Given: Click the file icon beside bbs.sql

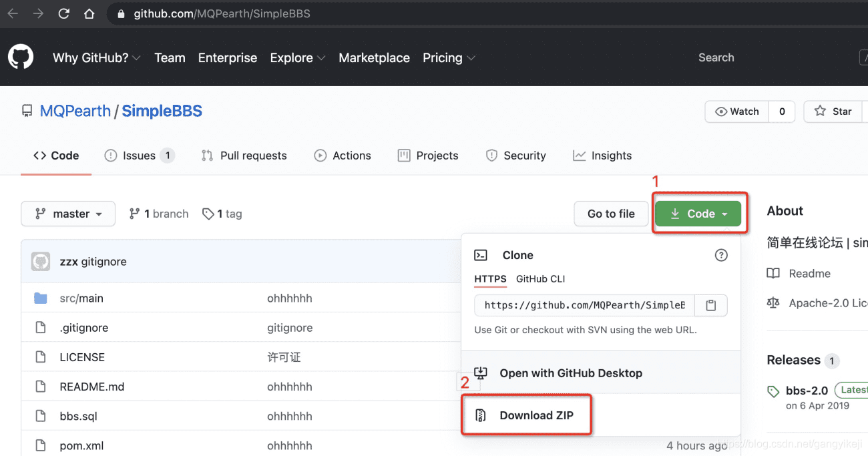Looking at the screenshot, I should (x=41, y=416).
